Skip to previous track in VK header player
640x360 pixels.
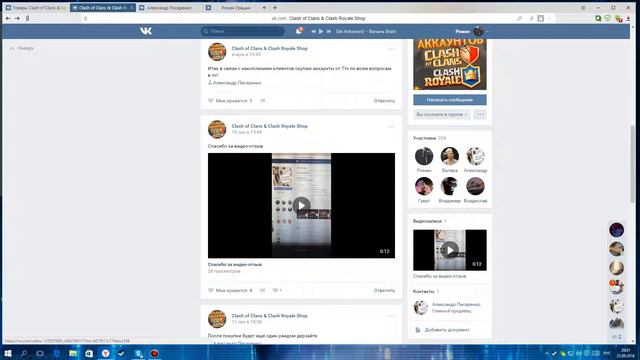[313, 31]
